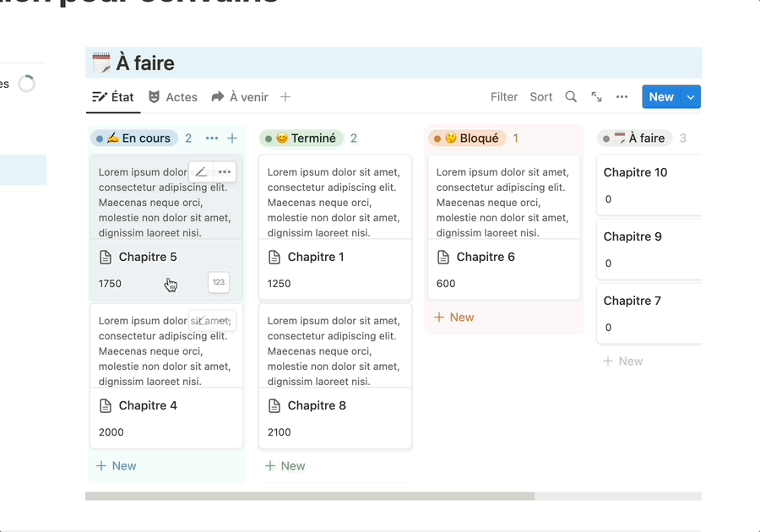Click edit pencil icon on Chapitre 5 card
This screenshot has height=532, width=760.
tap(201, 172)
